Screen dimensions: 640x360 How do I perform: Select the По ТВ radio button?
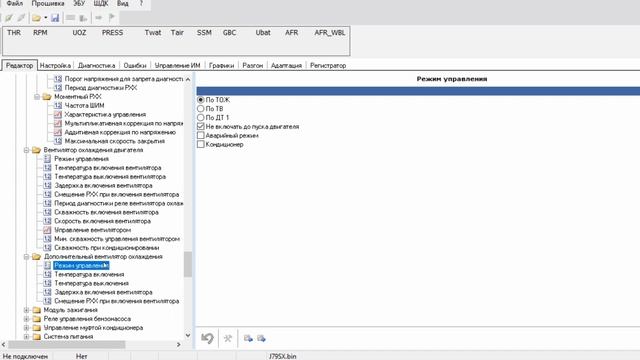[200, 109]
